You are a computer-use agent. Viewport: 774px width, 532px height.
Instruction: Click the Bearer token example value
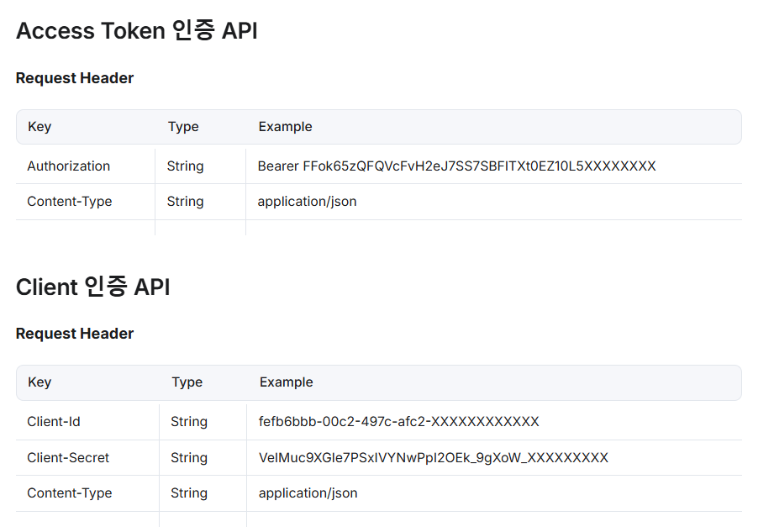[x=456, y=166]
